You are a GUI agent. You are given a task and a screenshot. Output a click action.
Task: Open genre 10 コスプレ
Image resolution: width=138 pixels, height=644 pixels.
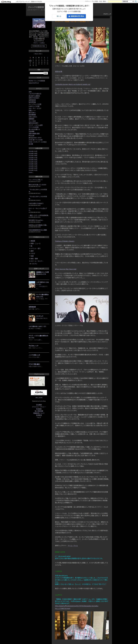click(x=33, y=264)
